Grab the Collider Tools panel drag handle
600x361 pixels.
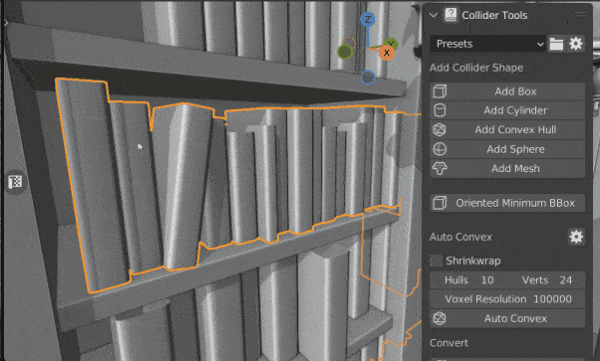[x=580, y=15]
